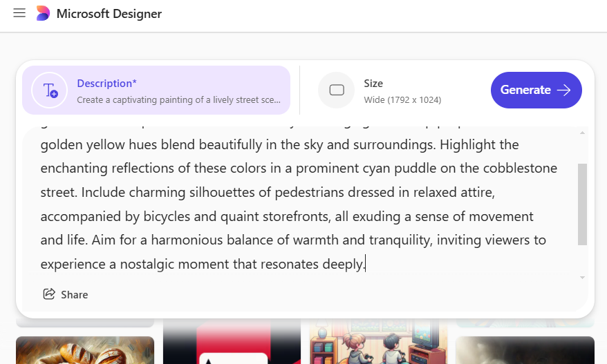
Task: Click the Generate button
Action: 536,90
